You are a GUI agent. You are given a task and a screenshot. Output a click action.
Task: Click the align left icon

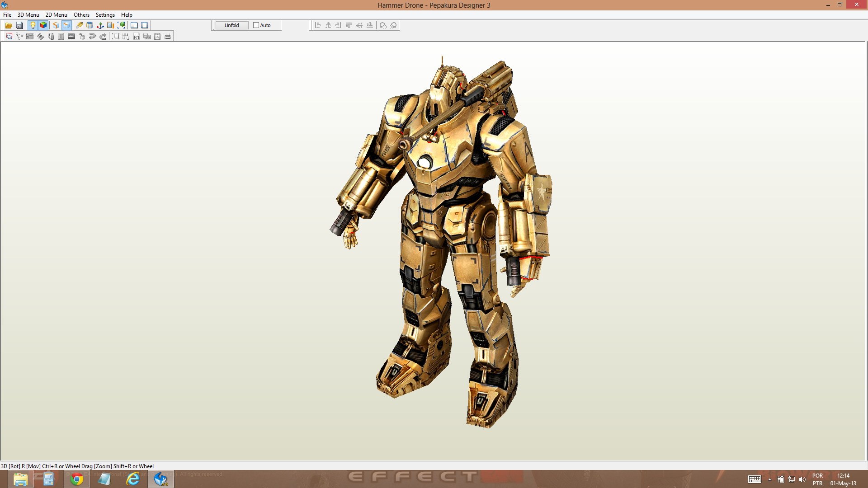click(x=318, y=25)
